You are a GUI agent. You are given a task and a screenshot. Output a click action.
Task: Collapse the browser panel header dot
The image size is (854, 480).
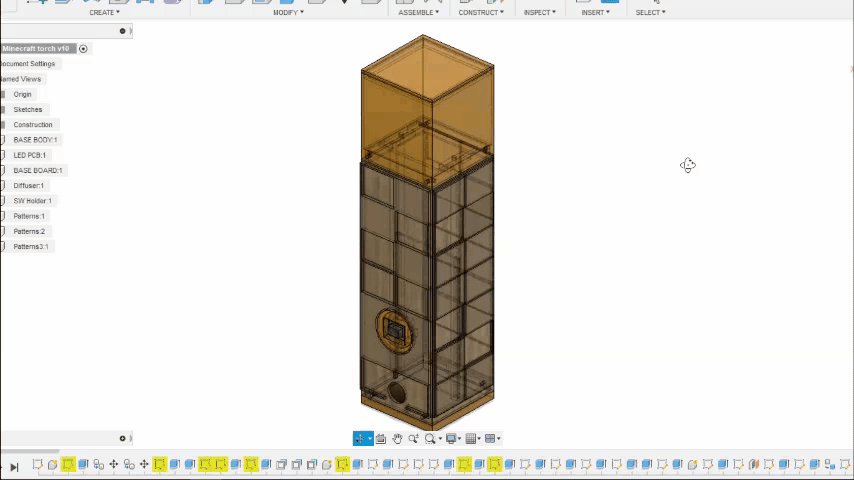point(123,31)
